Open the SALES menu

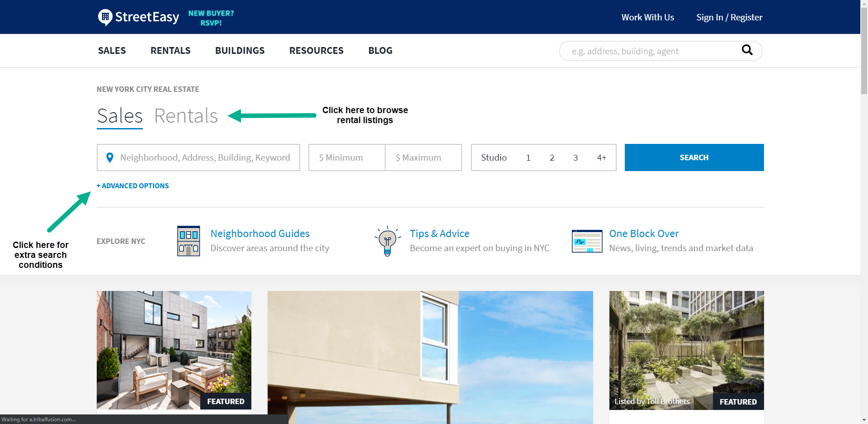[x=112, y=51]
